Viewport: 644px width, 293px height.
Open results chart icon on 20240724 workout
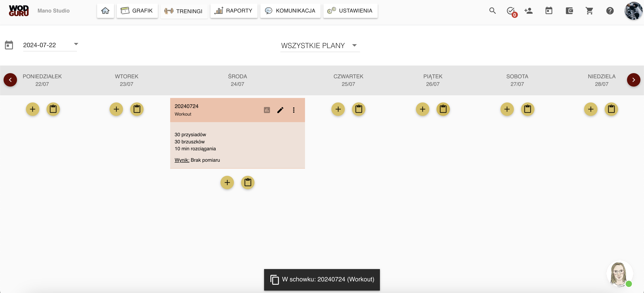pyautogui.click(x=267, y=110)
